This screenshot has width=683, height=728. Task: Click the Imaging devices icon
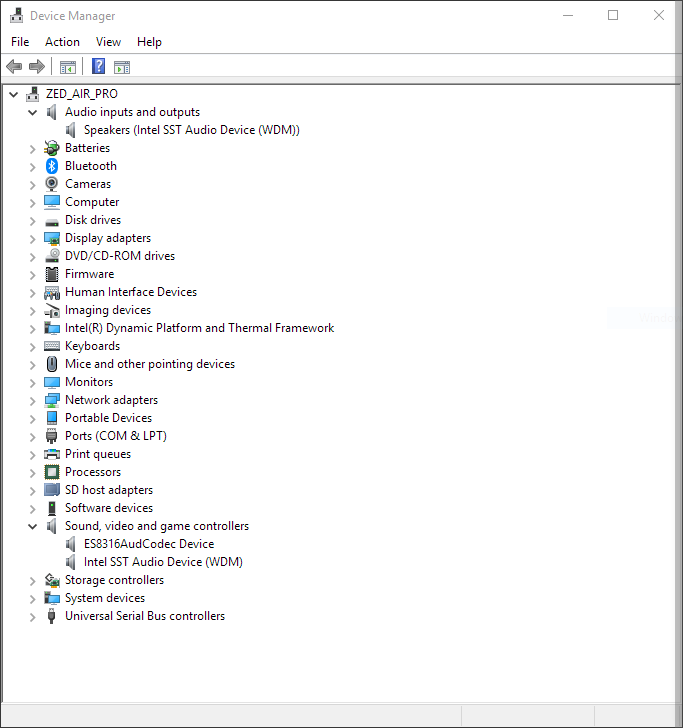52,311
